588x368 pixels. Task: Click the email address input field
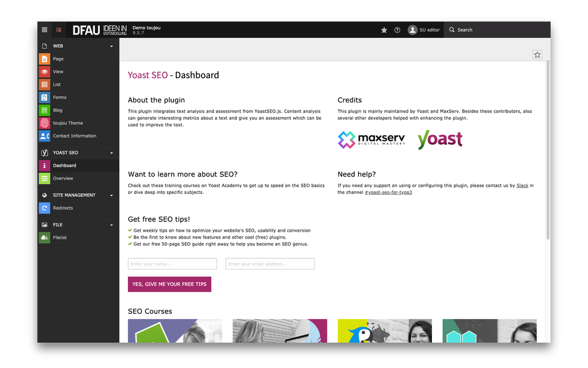point(270,264)
